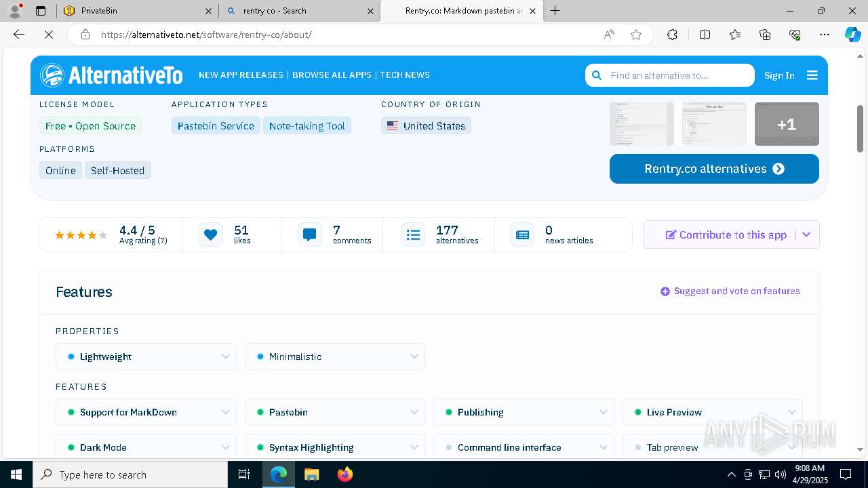This screenshot has width=868, height=488.
Task: Expand the Lightweight property
Action: pyautogui.click(x=146, y=357)
